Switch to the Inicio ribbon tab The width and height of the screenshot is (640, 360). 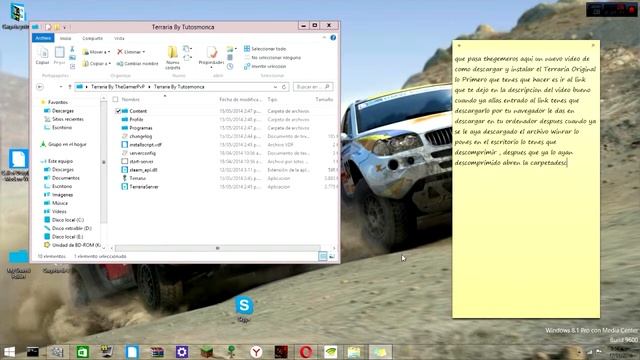coord(65,38)
